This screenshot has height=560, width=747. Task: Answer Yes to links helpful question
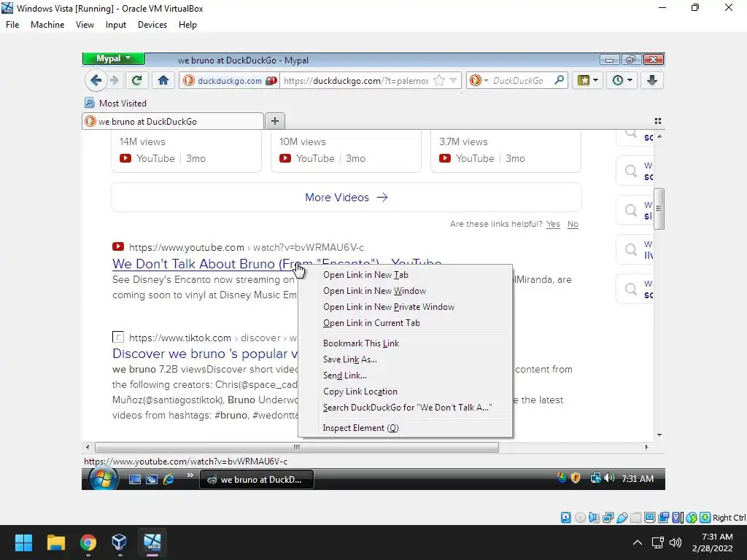point(553,224)
